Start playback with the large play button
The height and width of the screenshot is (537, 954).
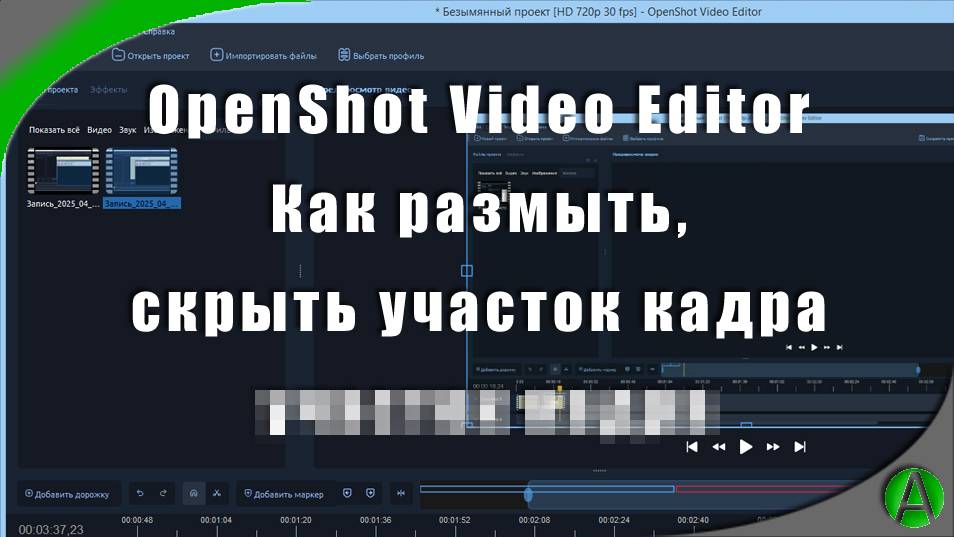(x=746, y=447)
